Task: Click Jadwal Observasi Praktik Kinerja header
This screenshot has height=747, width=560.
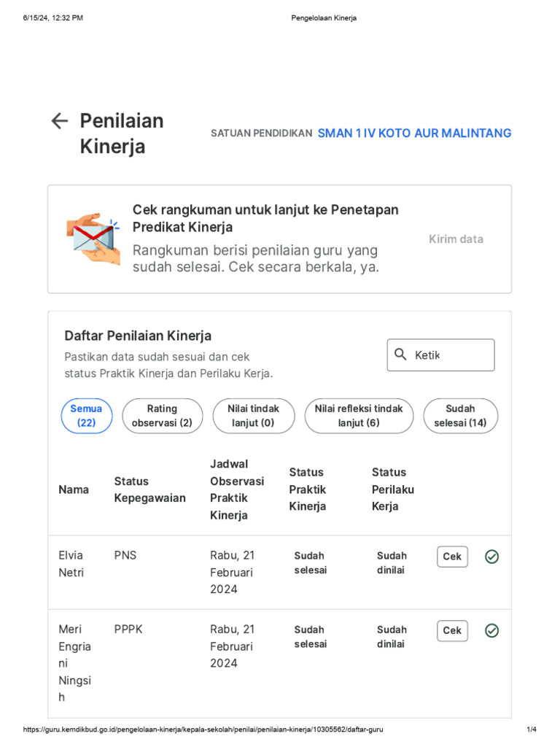Action: pos(237,489)
